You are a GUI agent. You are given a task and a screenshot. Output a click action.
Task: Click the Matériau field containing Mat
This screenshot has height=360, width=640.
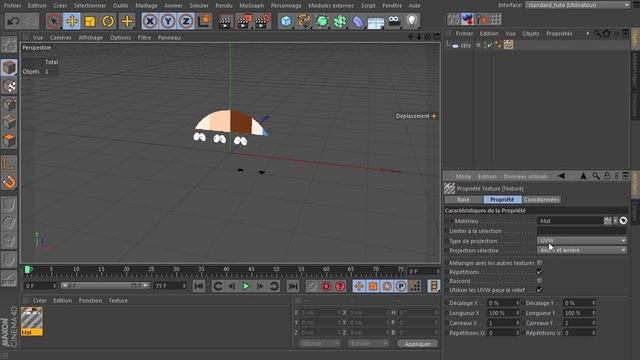(x=570, y=221)
